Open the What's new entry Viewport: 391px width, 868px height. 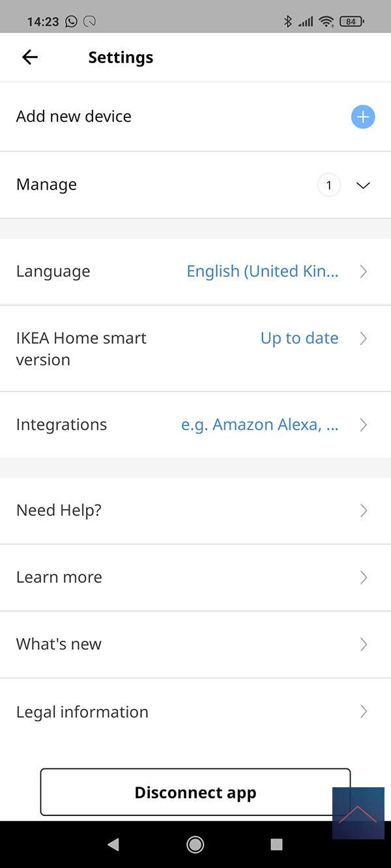[59, 645]
